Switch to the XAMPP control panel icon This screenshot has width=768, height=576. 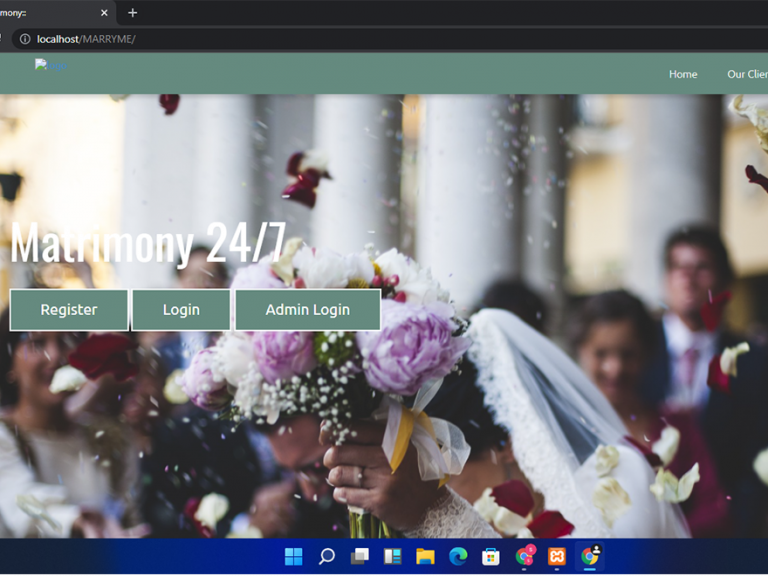click(x=557, y=556)
